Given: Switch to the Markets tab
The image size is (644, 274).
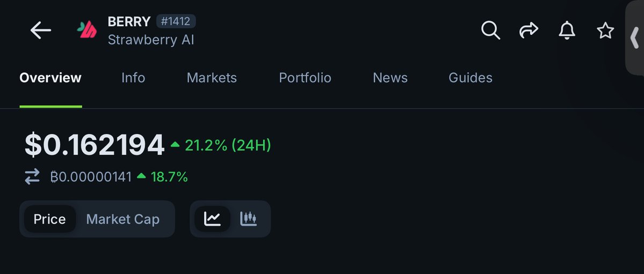Looking at the screenshot, I should pos(212,78).
